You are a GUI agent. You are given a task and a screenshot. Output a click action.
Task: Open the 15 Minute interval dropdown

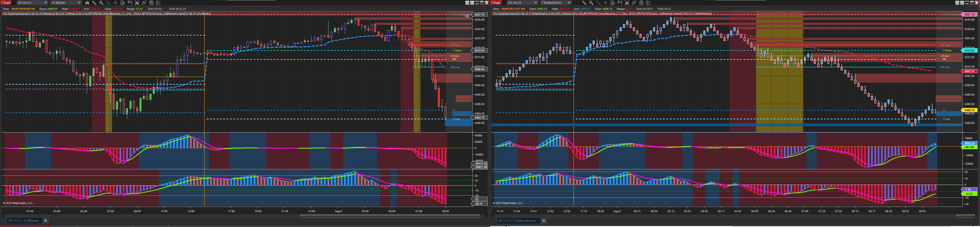coord(66,3)
